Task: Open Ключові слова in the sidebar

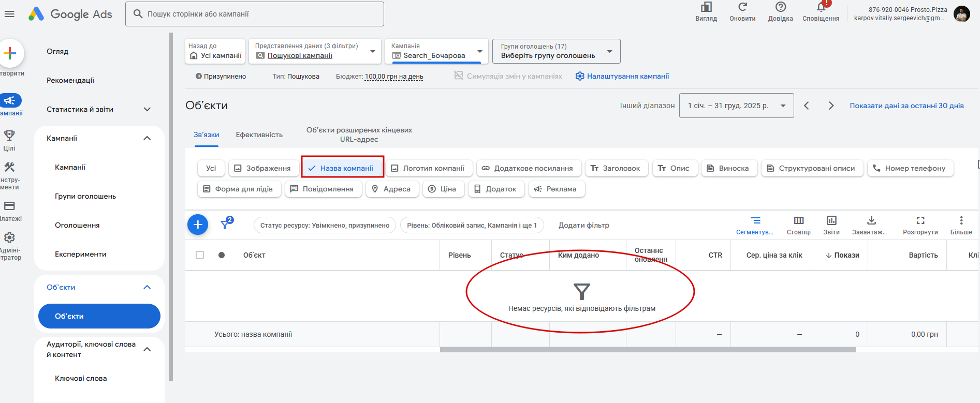Action: click(81, 378)
